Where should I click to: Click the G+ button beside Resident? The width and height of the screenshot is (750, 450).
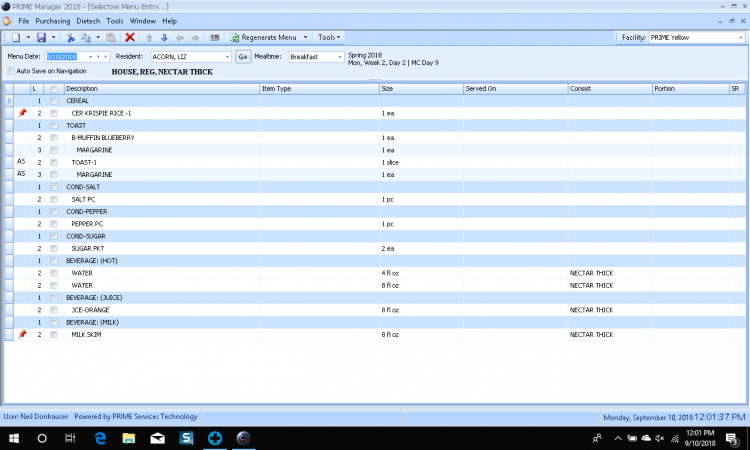coord(243,57)
